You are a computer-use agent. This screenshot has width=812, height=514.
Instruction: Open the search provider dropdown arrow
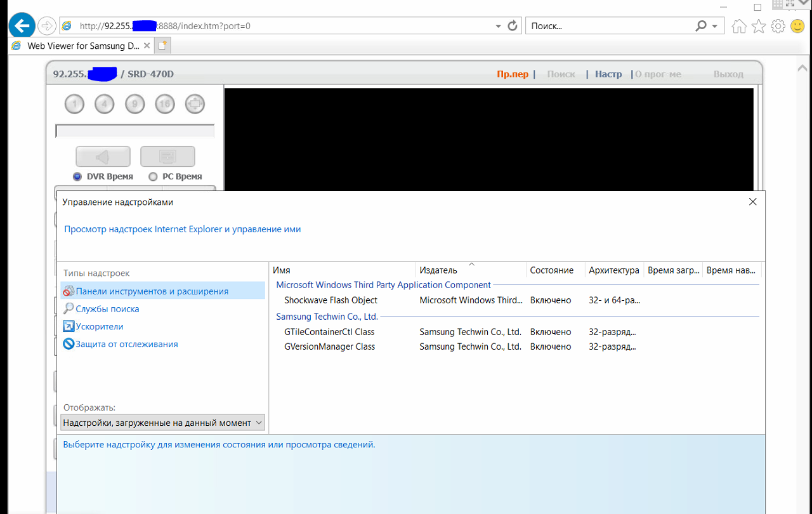tap(715, 26)
